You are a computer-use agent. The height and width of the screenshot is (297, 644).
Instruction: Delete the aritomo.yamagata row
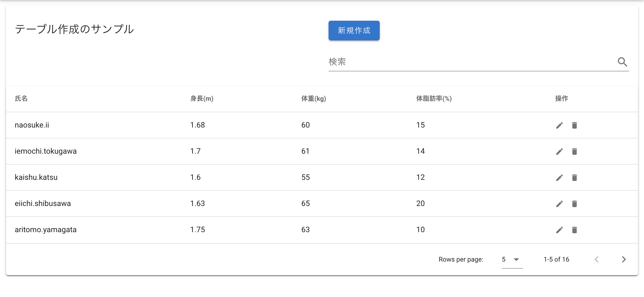coord(575,230)
